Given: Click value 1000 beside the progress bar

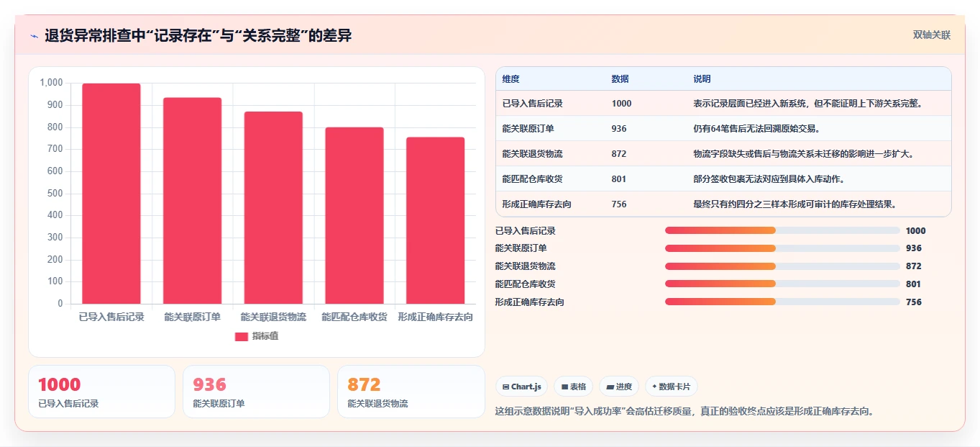Looking at the screenshot, I should click(916, 231).
